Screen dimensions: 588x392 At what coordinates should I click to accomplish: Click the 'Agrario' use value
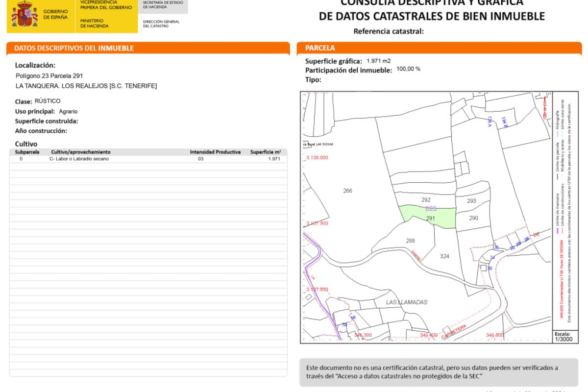pos(68,111)
